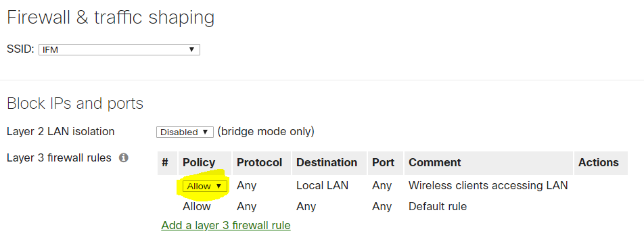
Task: Select the Local LAN destination cell
Action: (323, 186)
